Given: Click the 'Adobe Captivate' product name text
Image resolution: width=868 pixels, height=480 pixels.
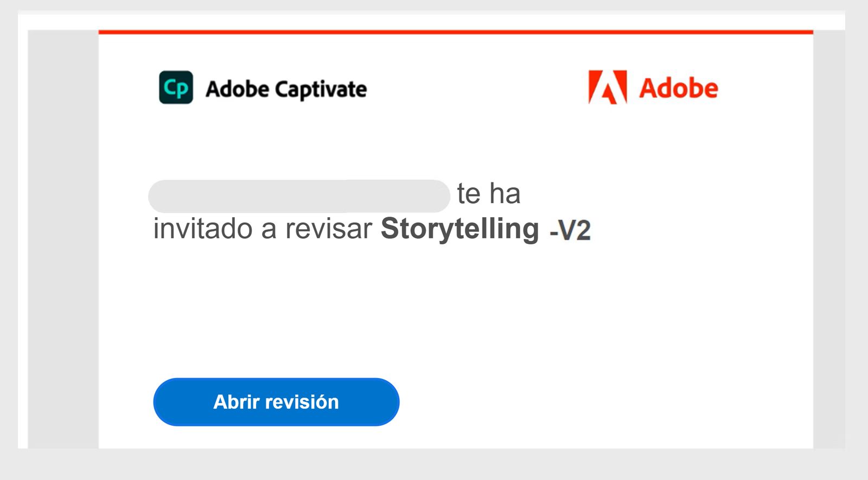Looking at the screenshot, I should point(286,89).
